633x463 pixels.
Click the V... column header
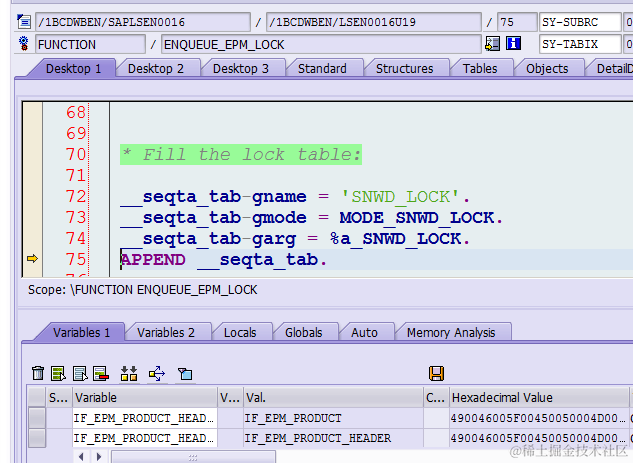[230, 398]
